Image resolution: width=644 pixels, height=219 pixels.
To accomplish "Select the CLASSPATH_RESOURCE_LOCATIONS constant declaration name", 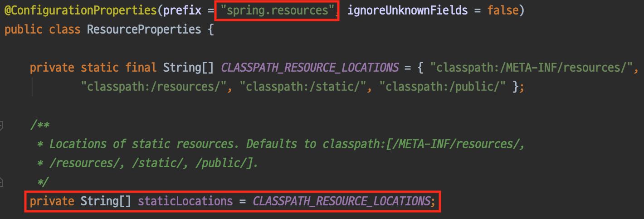I will (310, 68).
